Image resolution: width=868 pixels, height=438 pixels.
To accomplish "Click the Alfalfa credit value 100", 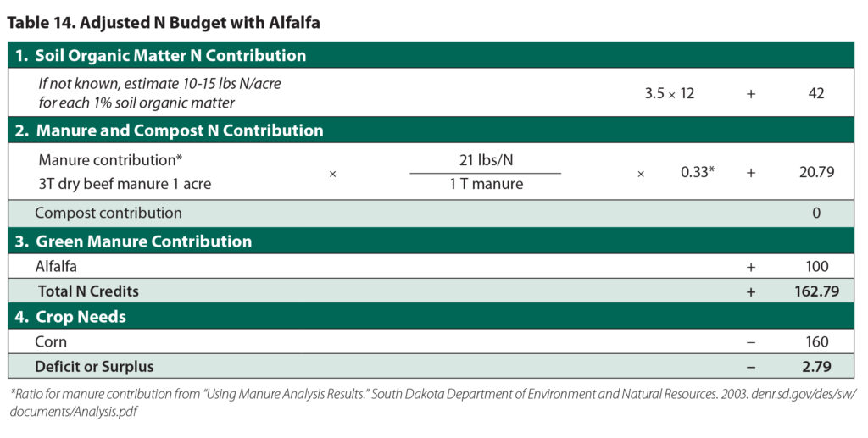I will coord(815,267).
